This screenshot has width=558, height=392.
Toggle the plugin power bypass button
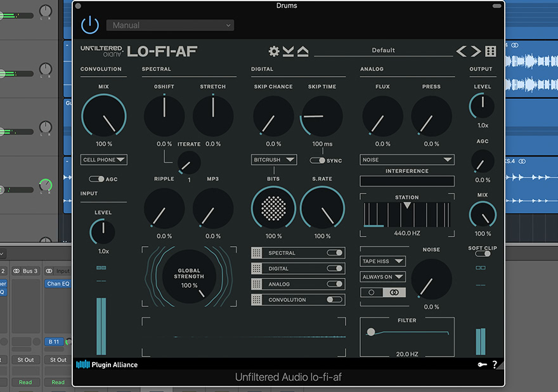point(89,25)
